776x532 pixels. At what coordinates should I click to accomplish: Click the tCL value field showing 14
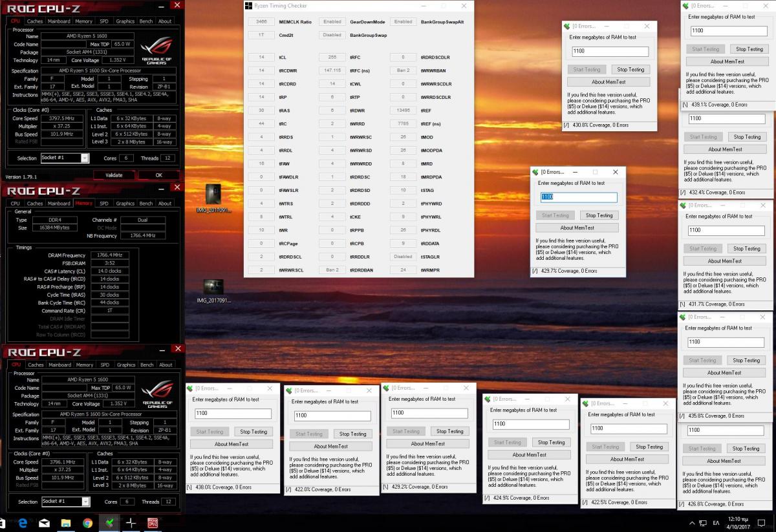pyautogui.click(x=261, y=58)
